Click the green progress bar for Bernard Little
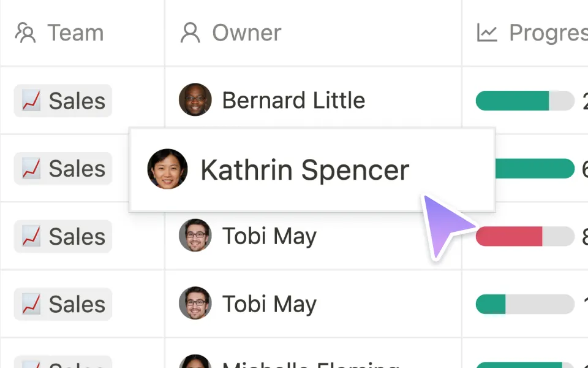 pyautogui.click(x=524, y=100)
